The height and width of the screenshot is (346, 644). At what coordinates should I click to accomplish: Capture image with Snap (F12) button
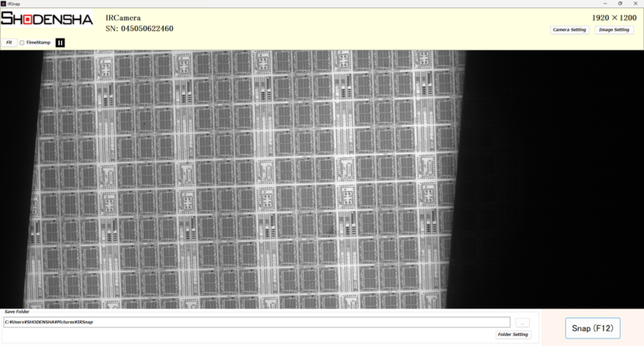[x=592, y=328]
